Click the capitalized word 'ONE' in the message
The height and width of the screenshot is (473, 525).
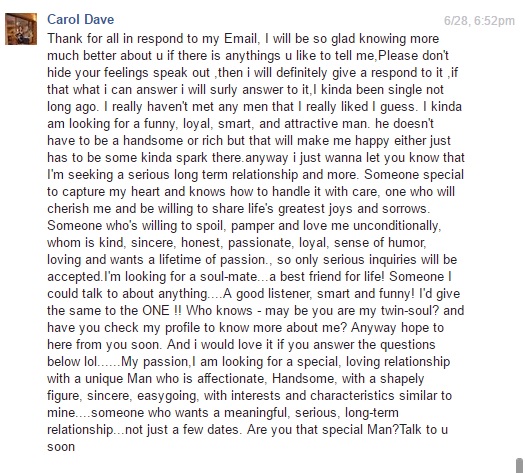[x=156, y=311]
